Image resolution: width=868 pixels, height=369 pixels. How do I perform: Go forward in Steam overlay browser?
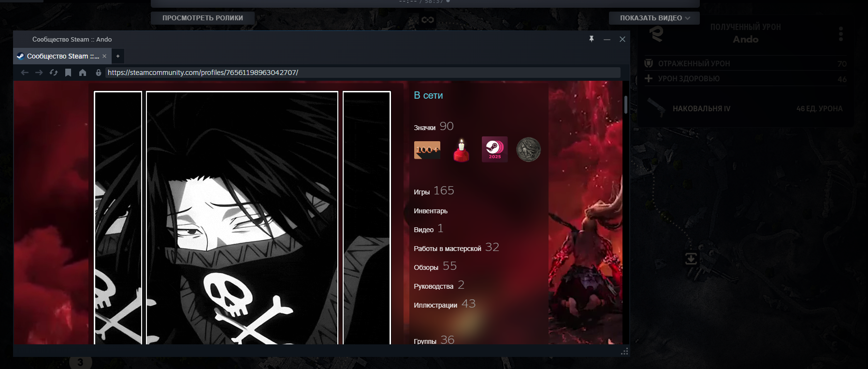coord(39,73)
